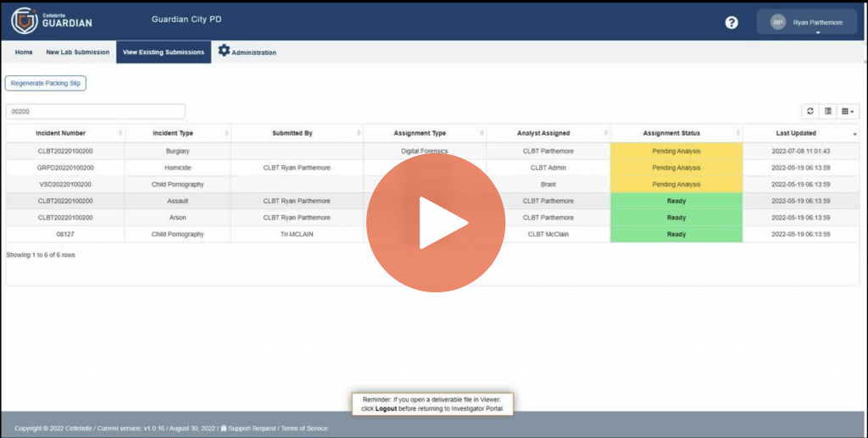Image resolution: width=868 pixels, height=438 pixels.
Task: Sort by Incident Type using its sort arrows
Action: point(226,133)
